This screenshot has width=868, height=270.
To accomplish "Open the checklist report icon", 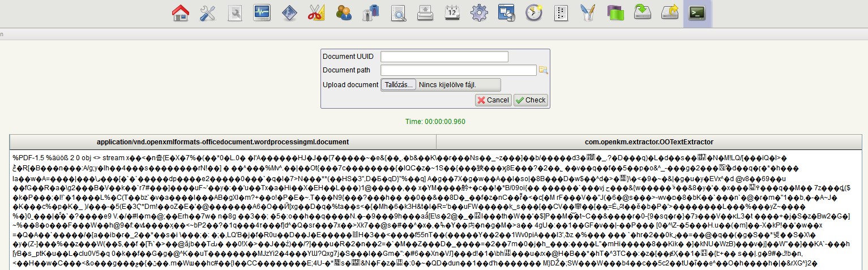I will pyautogui.click(x=561, y=13).
